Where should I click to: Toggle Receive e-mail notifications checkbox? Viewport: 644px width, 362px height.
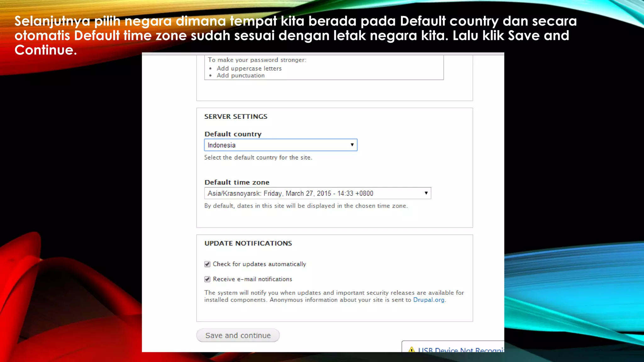pos(207,279)
